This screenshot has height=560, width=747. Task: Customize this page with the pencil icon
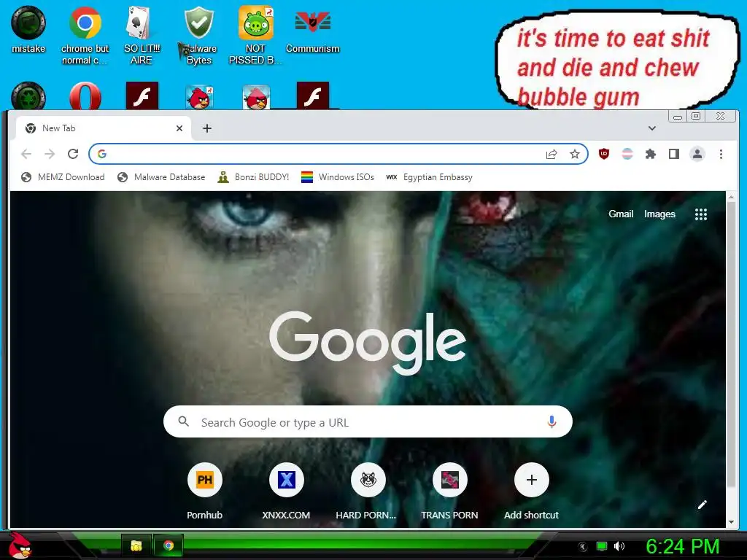pos(703,505)
